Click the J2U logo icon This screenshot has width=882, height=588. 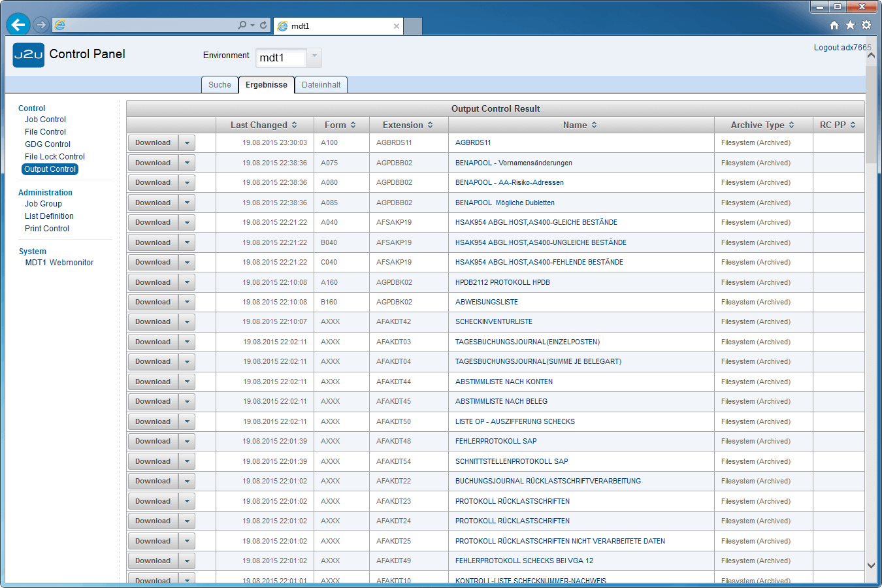(29, 55)
